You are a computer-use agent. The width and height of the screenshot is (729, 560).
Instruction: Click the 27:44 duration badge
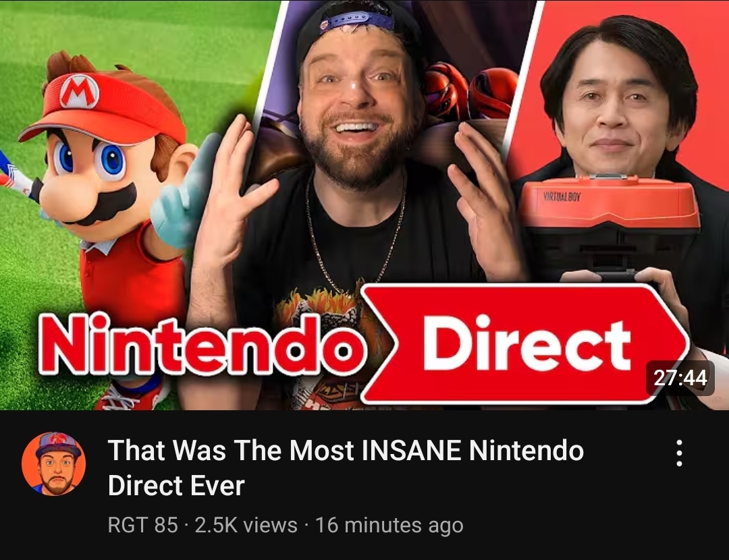click(x=680, y=378)
